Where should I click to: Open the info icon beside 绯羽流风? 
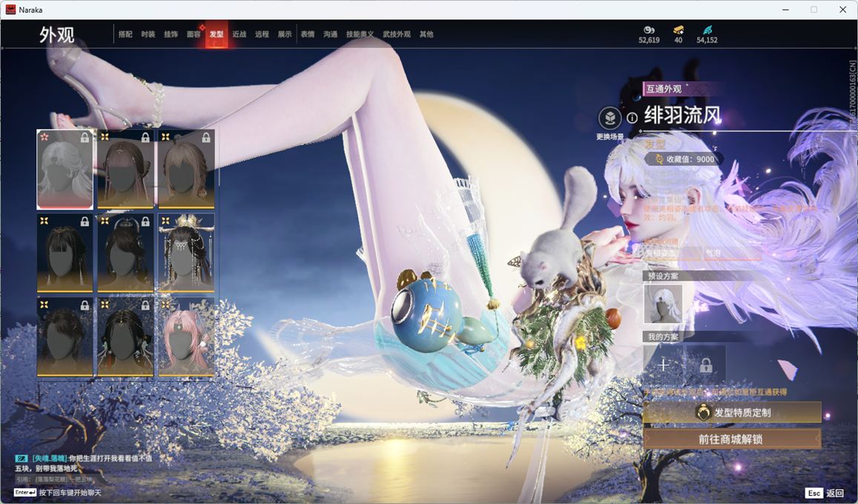(632, 118)
